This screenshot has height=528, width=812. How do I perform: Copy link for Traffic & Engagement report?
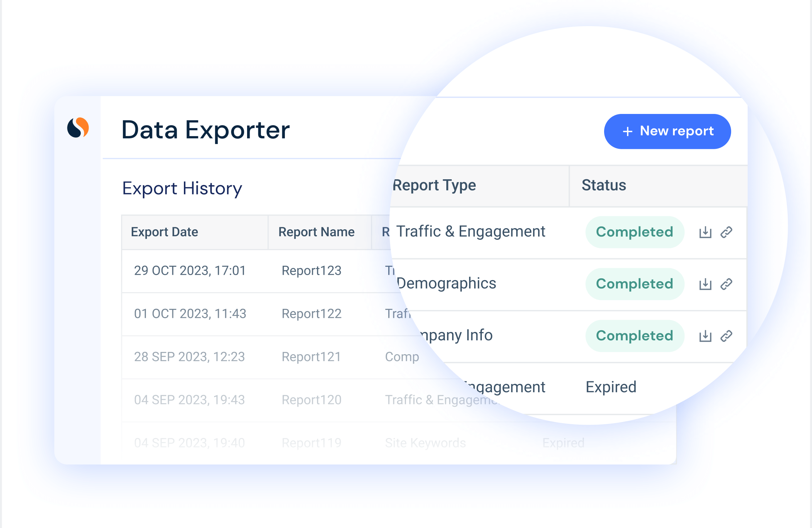(x=726, y=232)
